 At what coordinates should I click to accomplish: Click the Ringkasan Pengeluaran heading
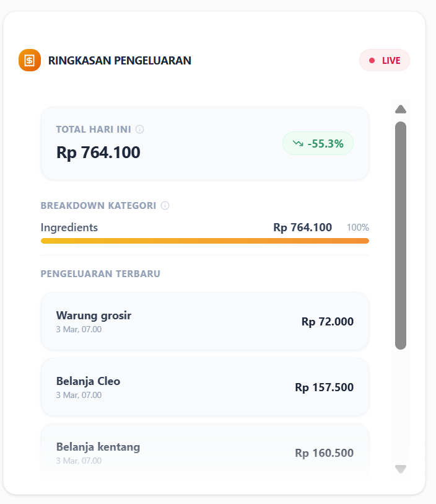pos(120,60)
